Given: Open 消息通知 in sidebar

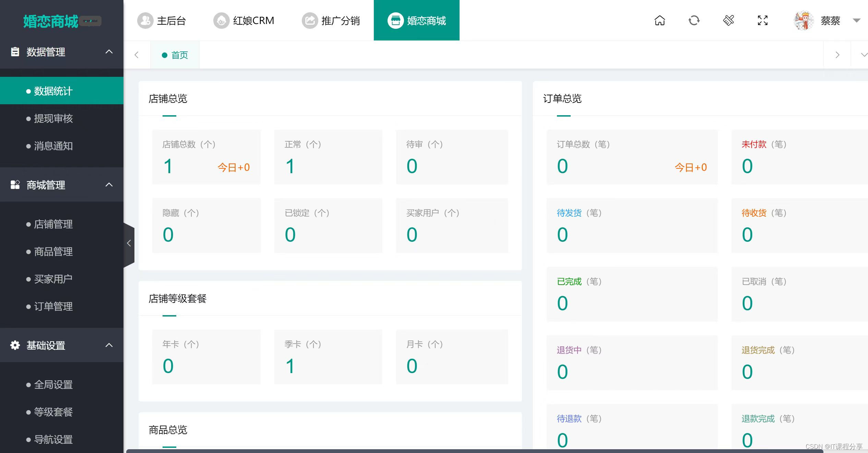Looking at the screenshot, I should click(62, 146).
